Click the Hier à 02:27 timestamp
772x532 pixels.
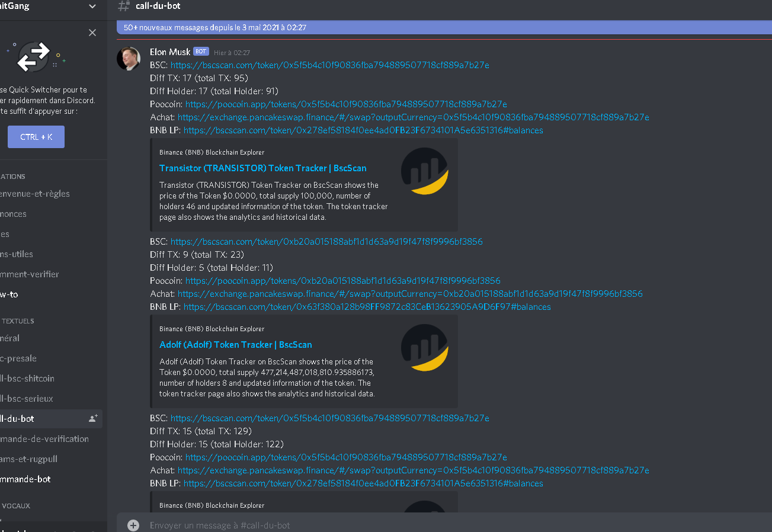232,53
